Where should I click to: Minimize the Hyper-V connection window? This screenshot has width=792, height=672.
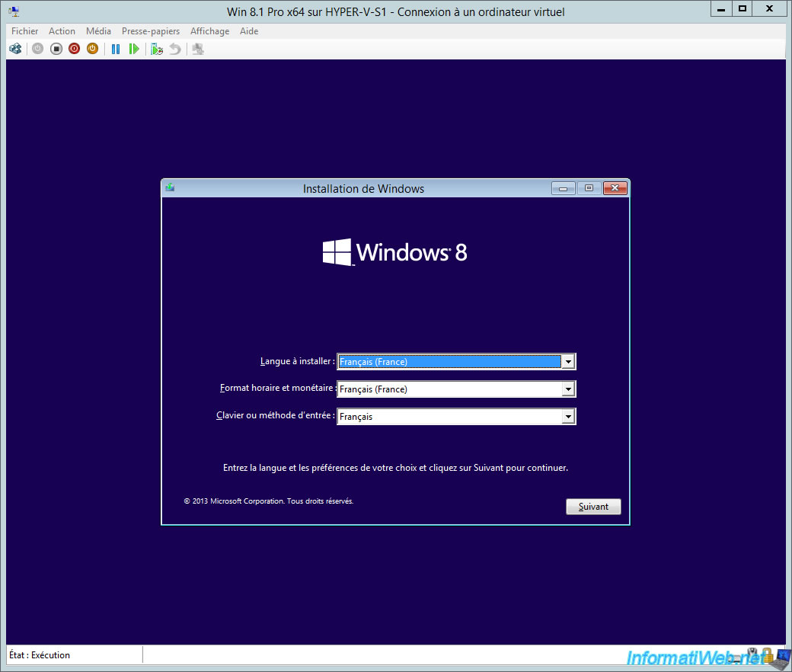[721, 8]
